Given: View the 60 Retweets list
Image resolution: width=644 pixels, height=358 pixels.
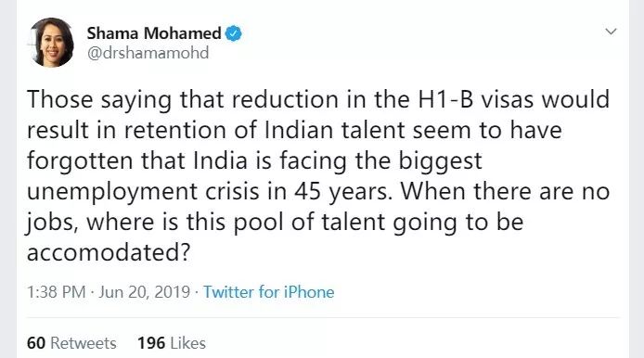Looking at the screenshot, I should (71, 343).
